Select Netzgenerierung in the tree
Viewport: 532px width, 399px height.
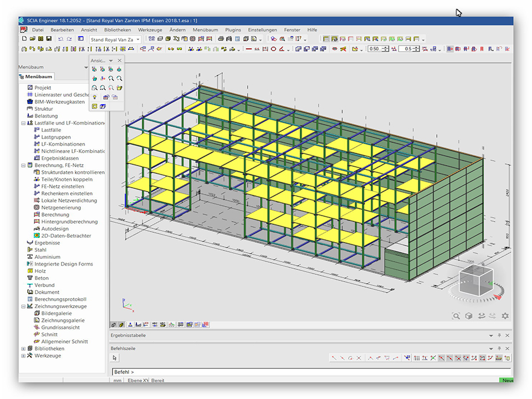tap(61, 208)
